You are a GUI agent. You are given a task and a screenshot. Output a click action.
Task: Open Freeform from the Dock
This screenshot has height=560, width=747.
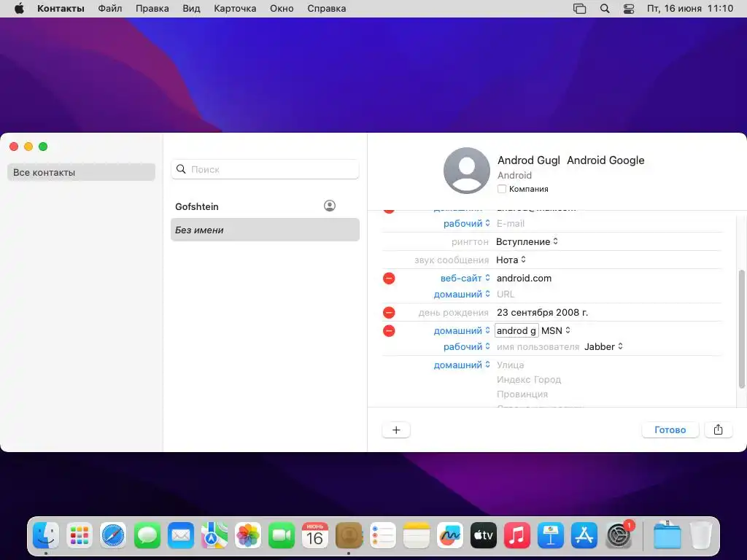449,535
